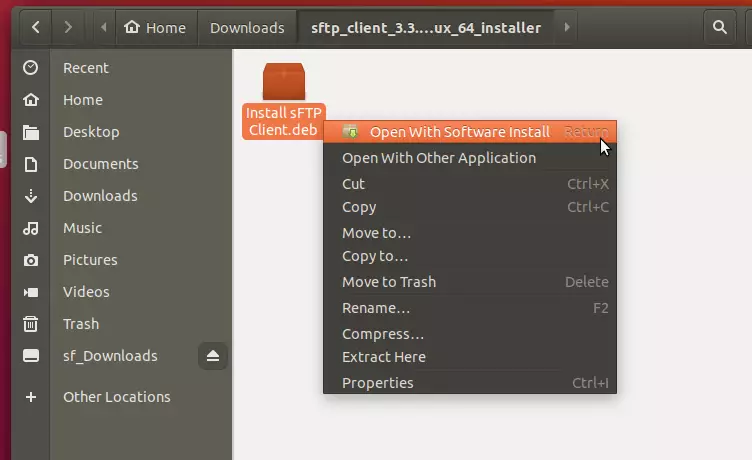Image resolution: width=752 pixels, height=460 pixels.
Task: Select the sftp_client installer path segment
Action: tap(426, 27)
